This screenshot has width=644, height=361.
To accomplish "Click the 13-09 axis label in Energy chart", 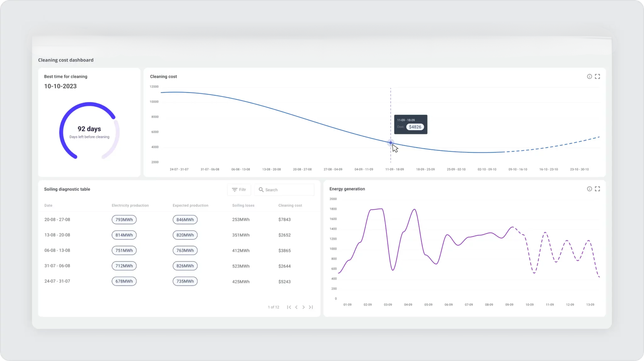I will pyautogui.click(x=590, y=305).
